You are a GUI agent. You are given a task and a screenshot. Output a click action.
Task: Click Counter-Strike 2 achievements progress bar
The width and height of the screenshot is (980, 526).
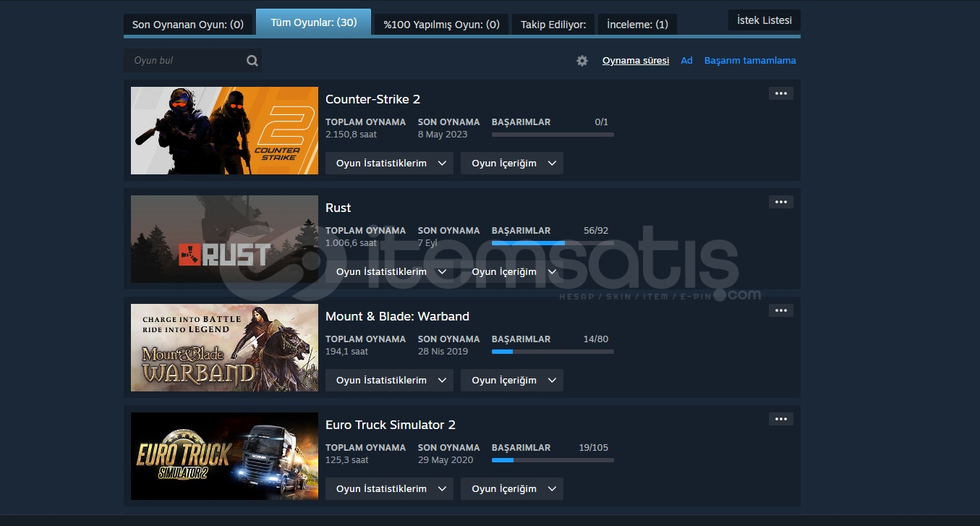click(x=553, y=135)
